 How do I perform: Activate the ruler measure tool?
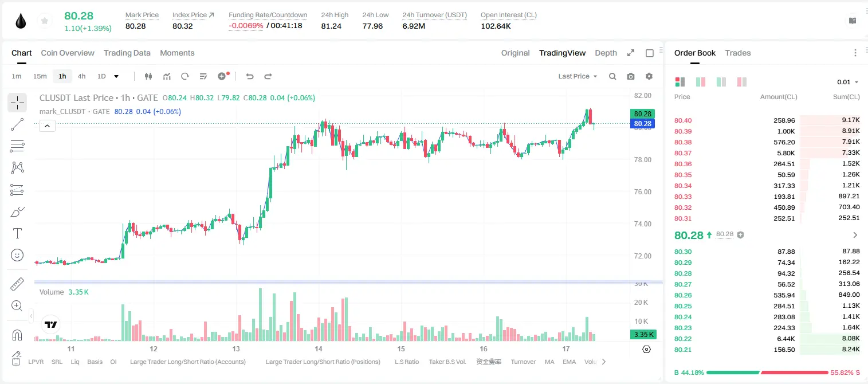[17, 284]
